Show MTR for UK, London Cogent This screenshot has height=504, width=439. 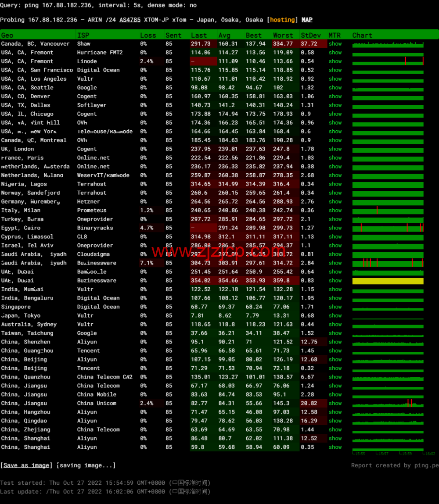(335, 149)
